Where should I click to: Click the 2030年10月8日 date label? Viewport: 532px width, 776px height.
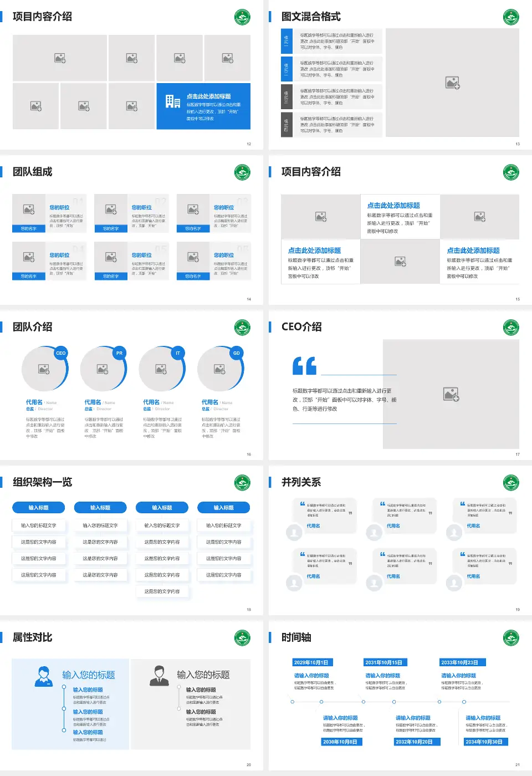click(341, 742)
